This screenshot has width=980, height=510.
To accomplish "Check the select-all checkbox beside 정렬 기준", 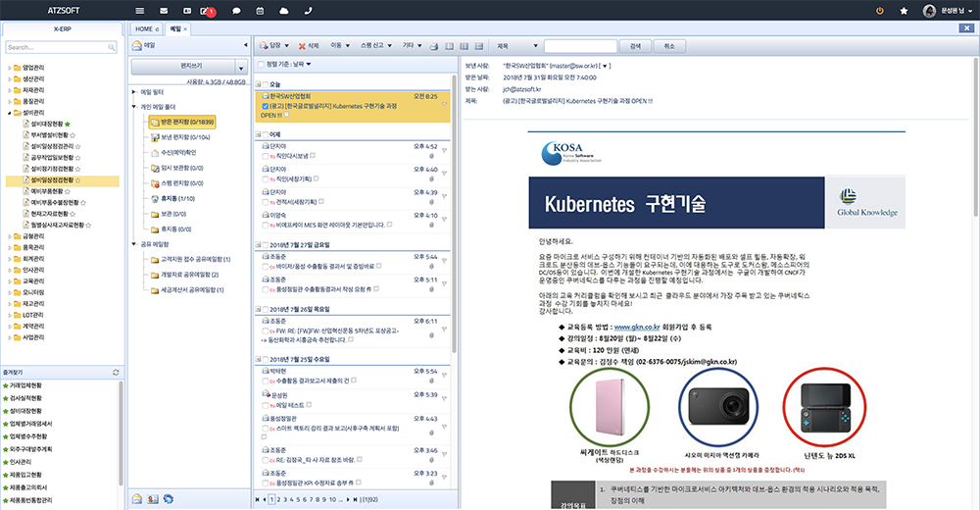I will 261,65.
